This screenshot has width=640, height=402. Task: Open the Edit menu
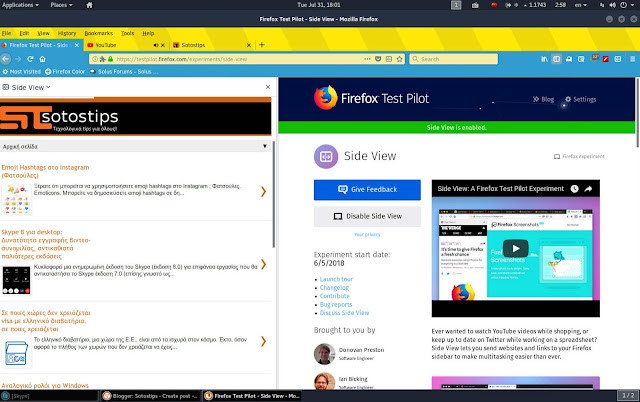tap(24, 33)
